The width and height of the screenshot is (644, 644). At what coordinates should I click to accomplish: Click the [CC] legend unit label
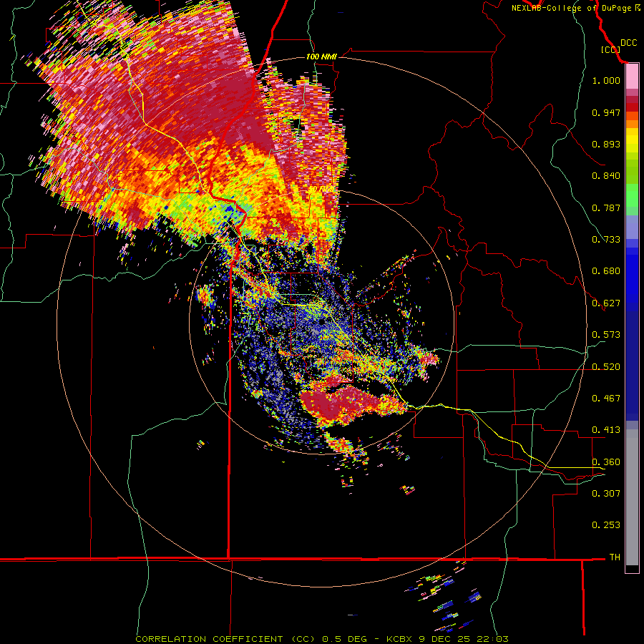610,49
